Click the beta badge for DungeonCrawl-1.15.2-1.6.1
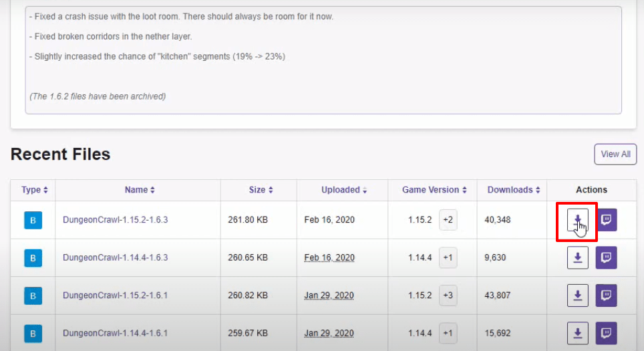The height and width of the screenshot is (351, 644). click(33, 296)
